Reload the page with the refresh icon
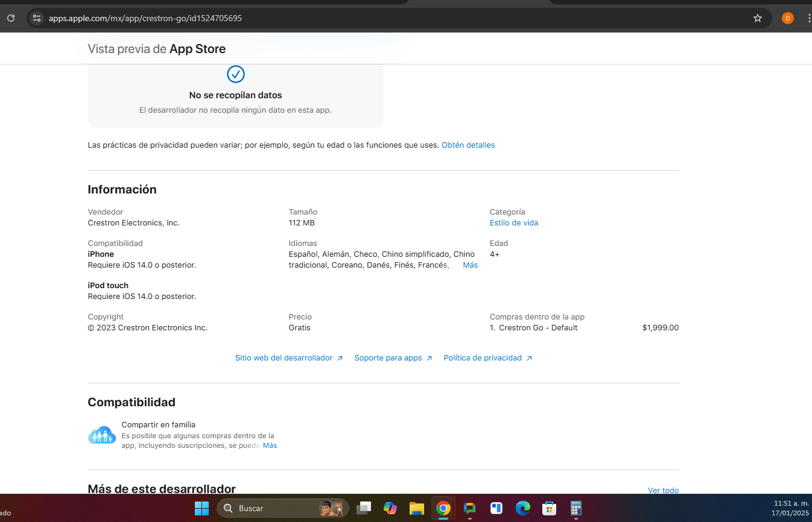 [11, 18]
